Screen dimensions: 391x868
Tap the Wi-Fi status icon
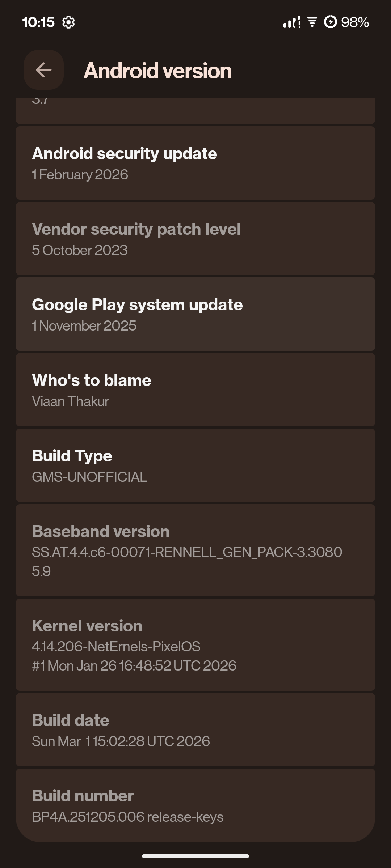coord(312,22)
